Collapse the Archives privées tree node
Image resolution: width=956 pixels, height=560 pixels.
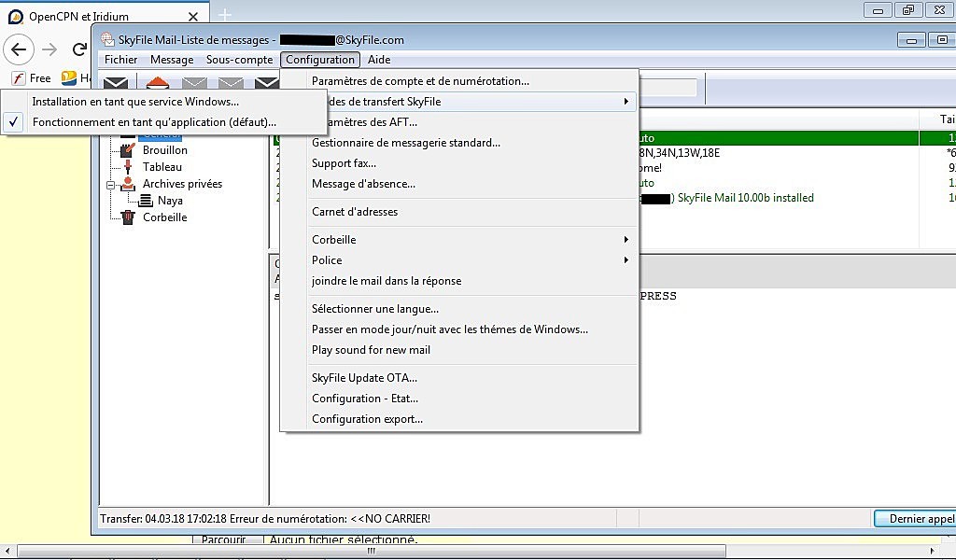[110, 184]
